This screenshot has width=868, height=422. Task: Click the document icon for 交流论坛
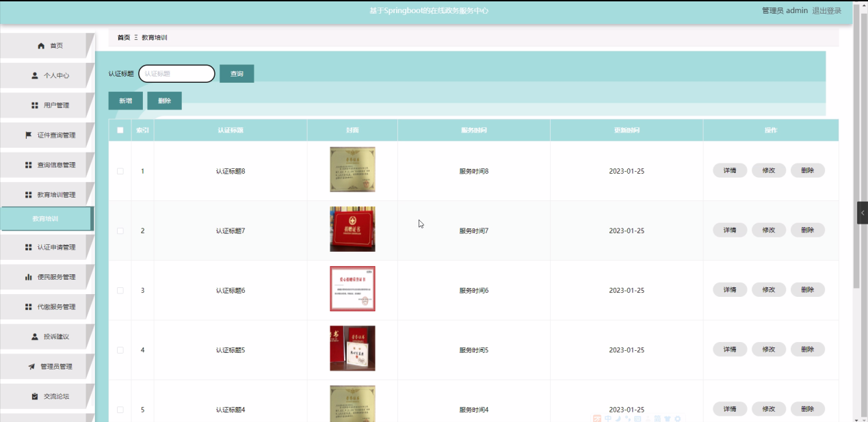(x=34, y=396)
